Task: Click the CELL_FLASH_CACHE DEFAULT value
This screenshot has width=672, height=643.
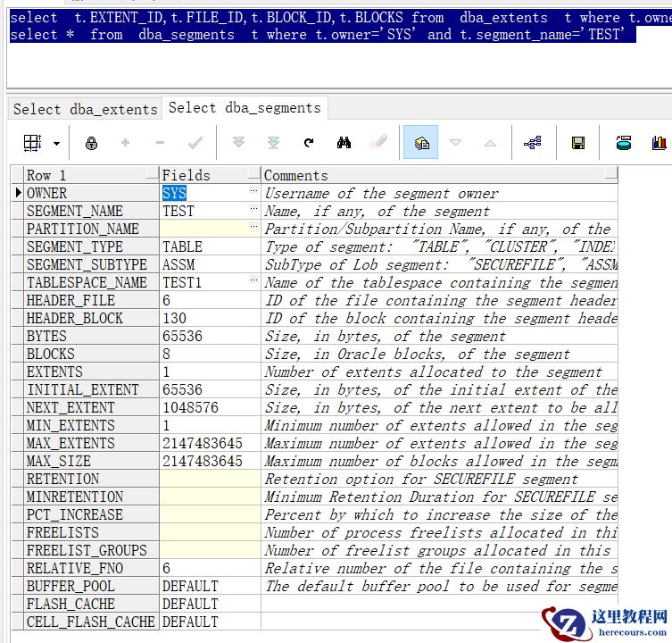Action: point(190,622)
